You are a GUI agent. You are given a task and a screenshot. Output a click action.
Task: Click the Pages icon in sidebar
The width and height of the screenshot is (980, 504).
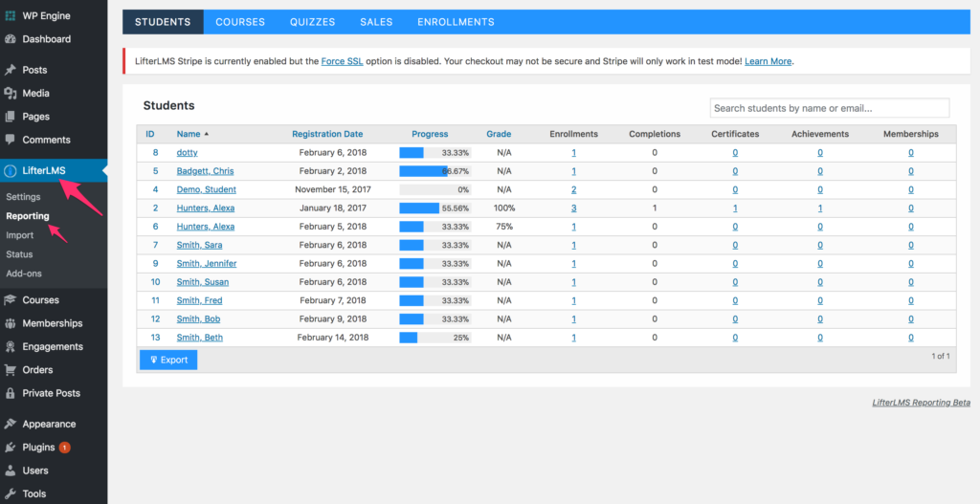(x=10, y=116)
